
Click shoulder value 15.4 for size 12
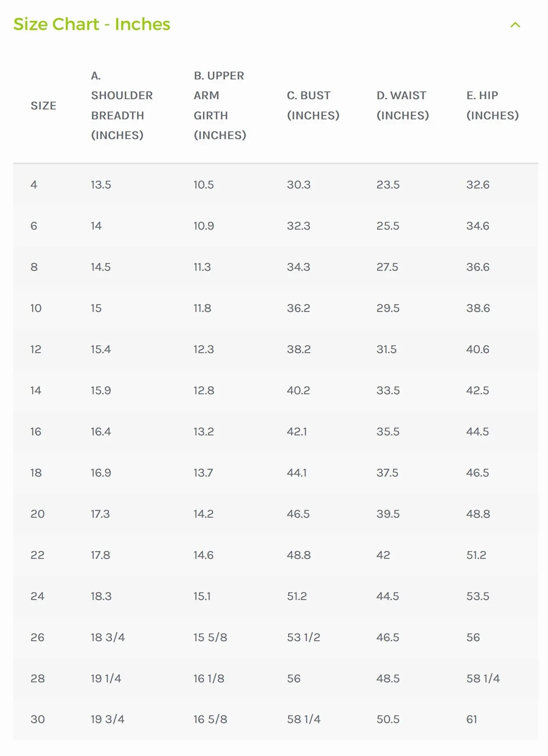101,349
